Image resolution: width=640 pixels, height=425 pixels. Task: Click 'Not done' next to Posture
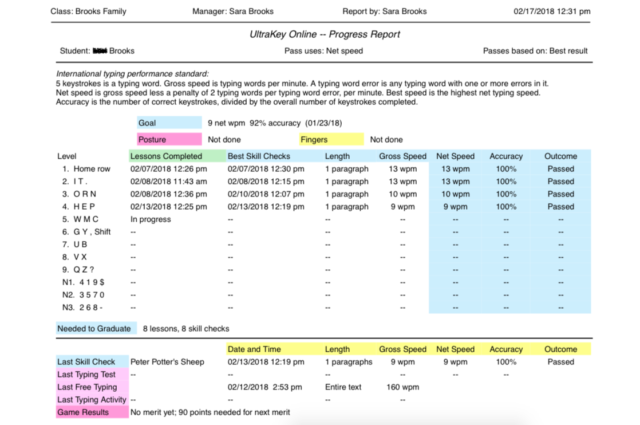point(224,140)
